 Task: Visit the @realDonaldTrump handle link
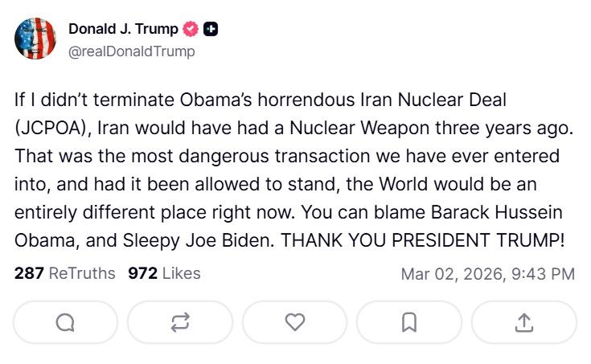point(131,51)
